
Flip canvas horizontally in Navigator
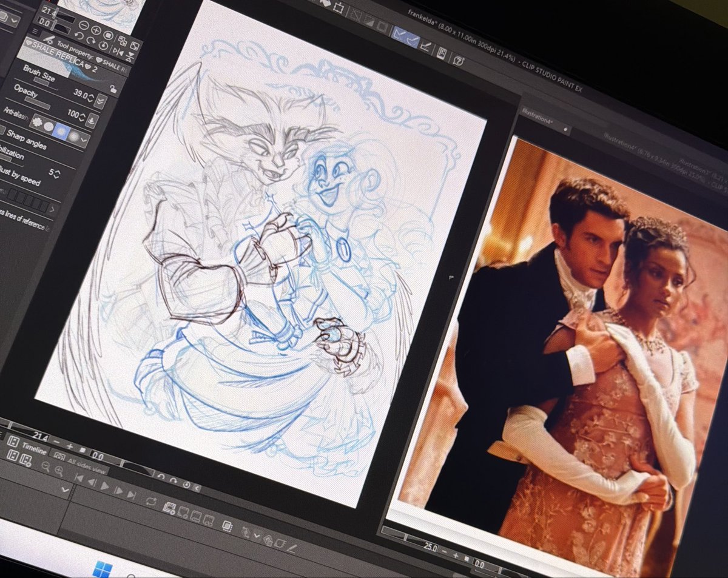118,52
